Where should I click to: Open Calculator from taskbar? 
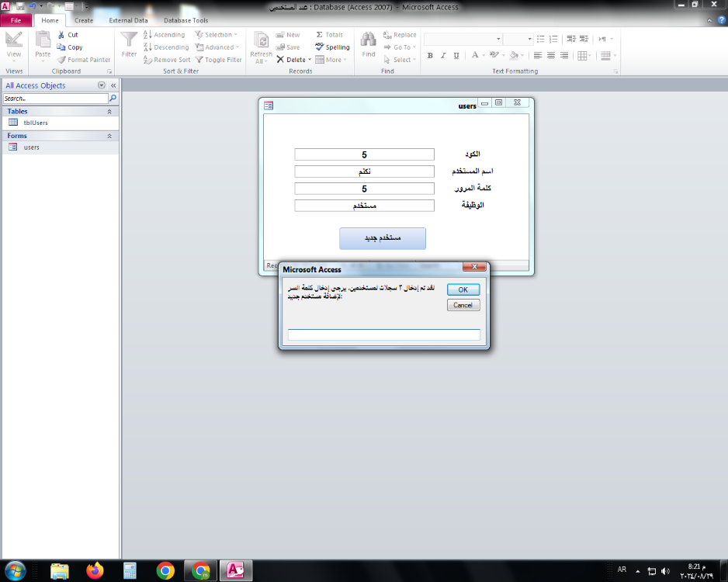tap(130, 570)
